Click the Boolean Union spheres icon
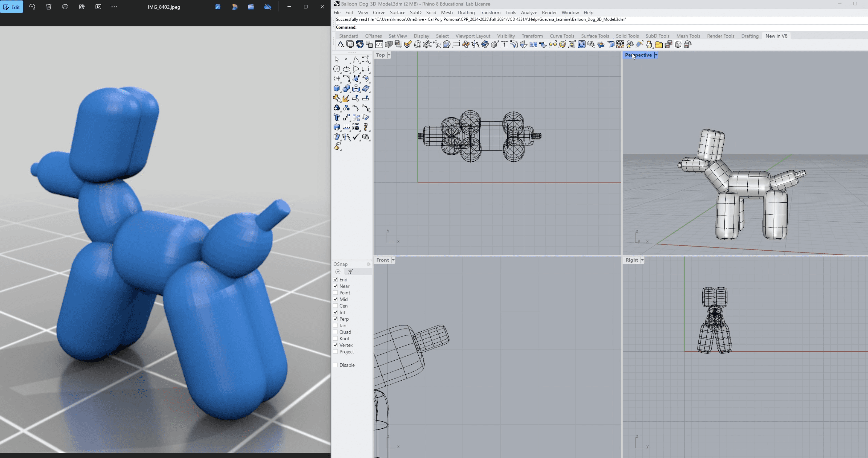This screenshot has height=458, width=868. (x=346, y=88)
